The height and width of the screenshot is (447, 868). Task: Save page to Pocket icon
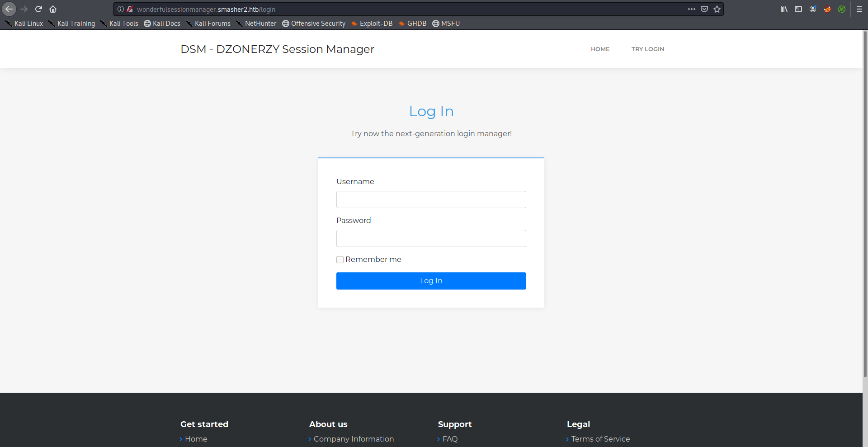704,9
